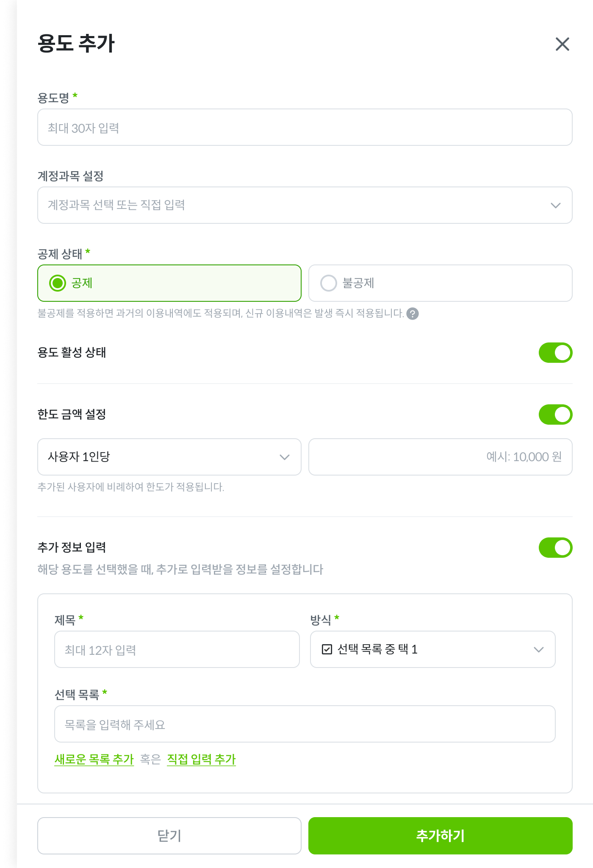Expand the 사용자 1인당 dropdown
The width and height of the screenshot is (593, 868).
[x=169, y=457]
